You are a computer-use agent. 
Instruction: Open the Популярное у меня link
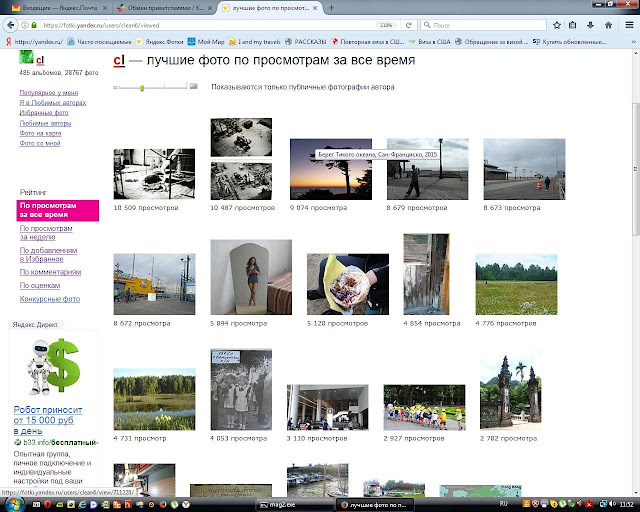(49, 93)
